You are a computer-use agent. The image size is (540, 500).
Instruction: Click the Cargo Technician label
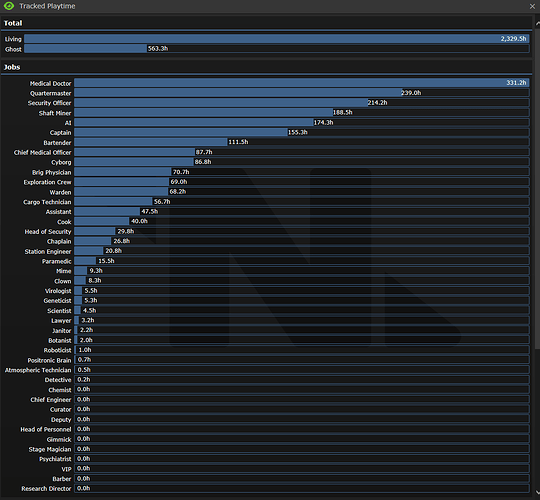tap(47, 202)
